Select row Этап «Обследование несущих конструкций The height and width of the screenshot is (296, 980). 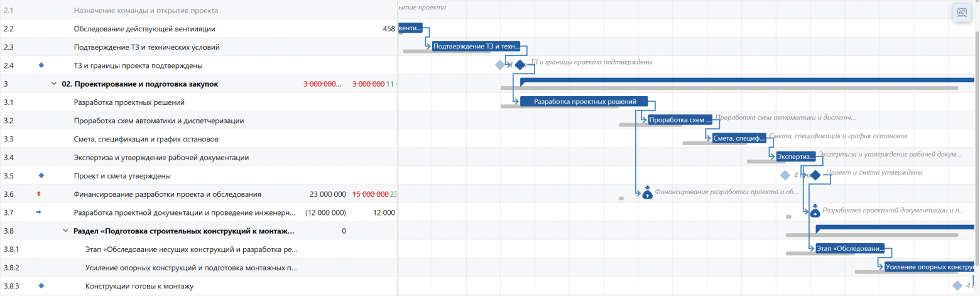pos(199,249)
